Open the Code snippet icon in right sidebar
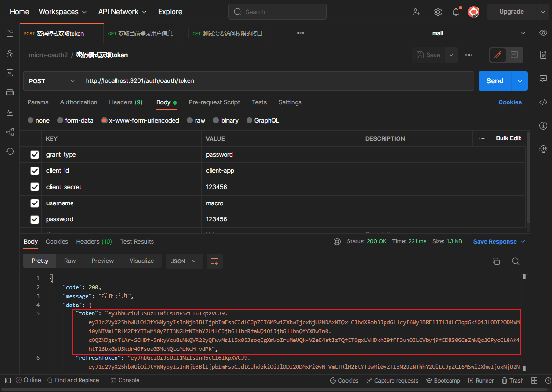Screen dimensions: 552x392 (543, 102)
